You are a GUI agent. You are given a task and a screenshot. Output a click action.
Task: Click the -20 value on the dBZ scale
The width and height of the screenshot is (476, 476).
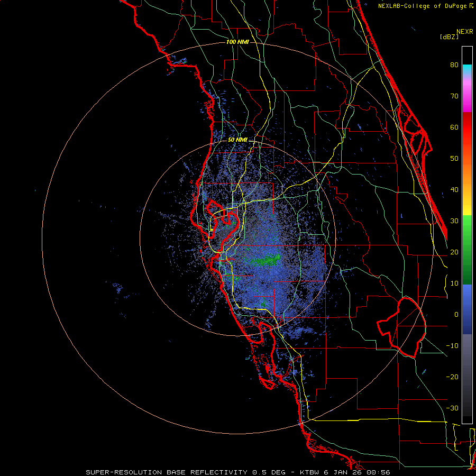[452, 377]
